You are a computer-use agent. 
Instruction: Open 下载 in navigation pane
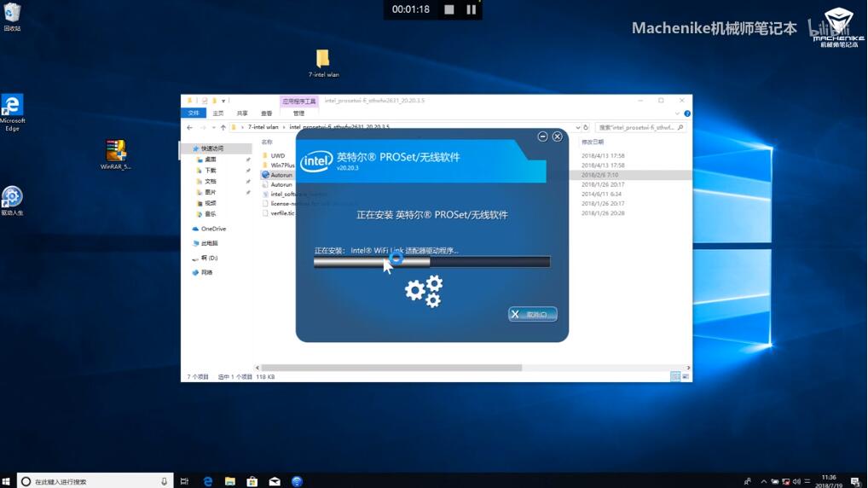coord(211,170)
